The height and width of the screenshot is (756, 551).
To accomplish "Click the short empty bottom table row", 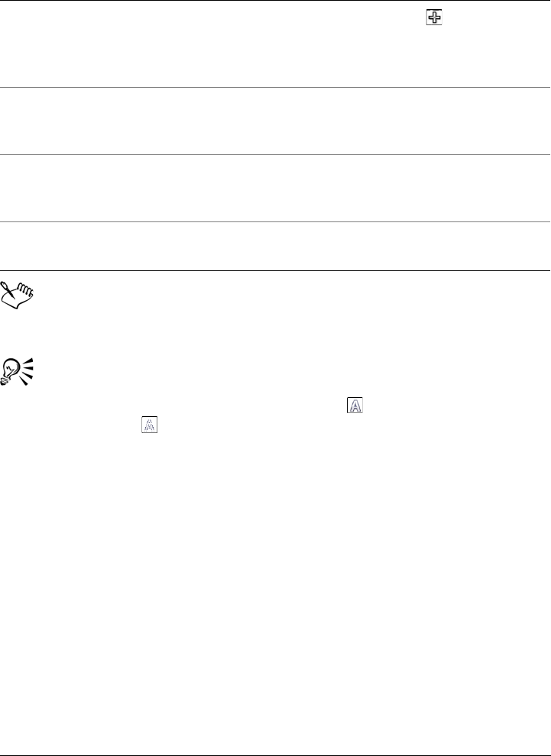I will (x=275, y=247).
